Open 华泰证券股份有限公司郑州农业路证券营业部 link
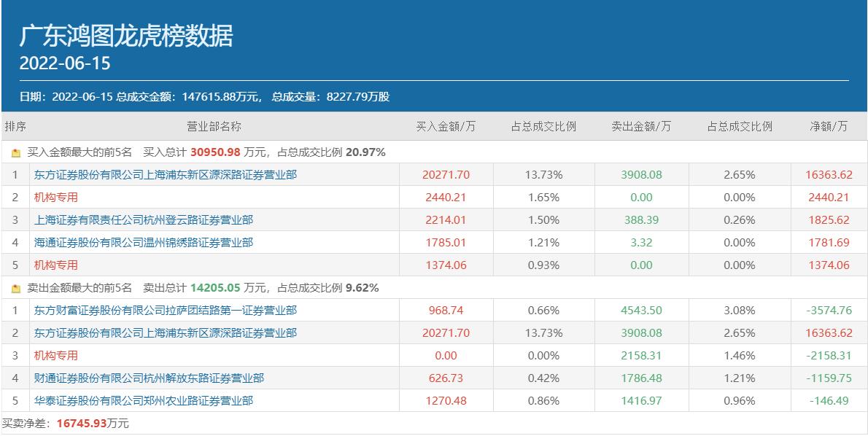Screen dimensions: 868x436 coord(144,400)
